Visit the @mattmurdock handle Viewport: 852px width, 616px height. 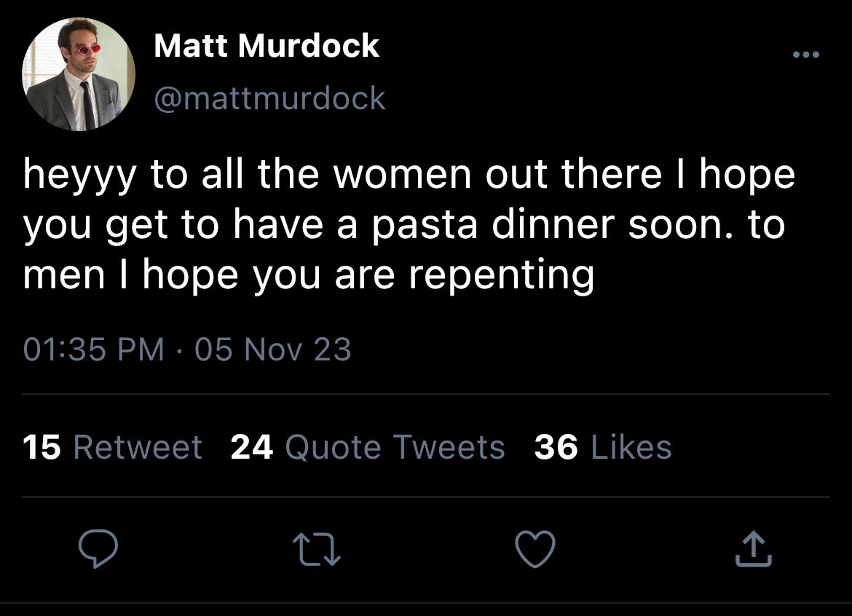[x=270, y=98]
